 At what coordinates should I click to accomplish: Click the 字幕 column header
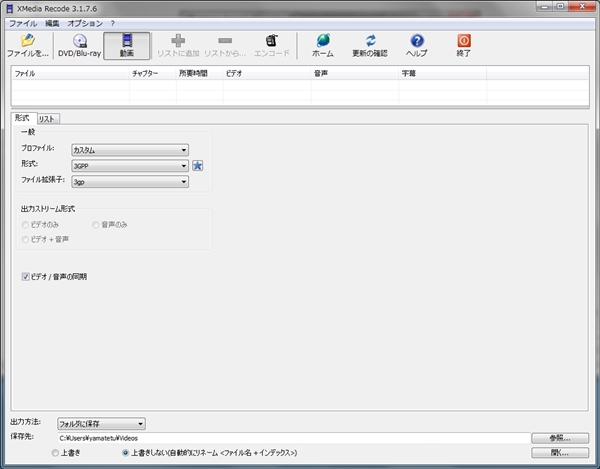[443, 73]
